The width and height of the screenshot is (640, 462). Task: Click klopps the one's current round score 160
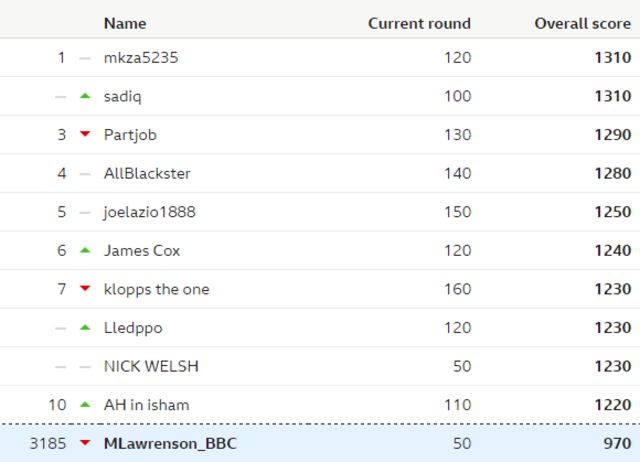(457, 289)
